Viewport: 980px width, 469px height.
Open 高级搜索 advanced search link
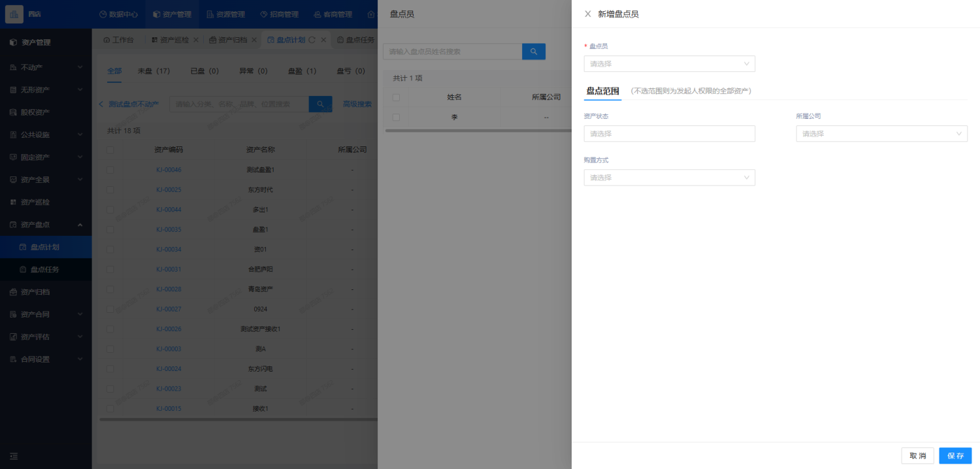(x=357, y=104)
